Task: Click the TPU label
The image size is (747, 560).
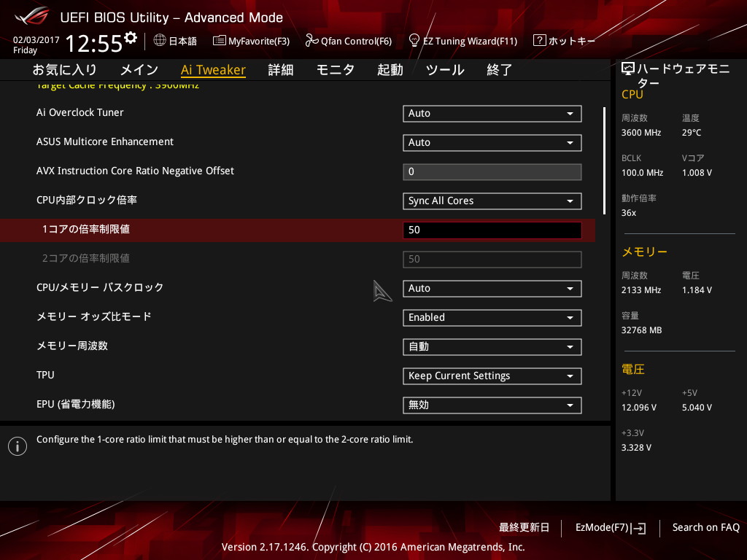Action: tap(45, 375)
